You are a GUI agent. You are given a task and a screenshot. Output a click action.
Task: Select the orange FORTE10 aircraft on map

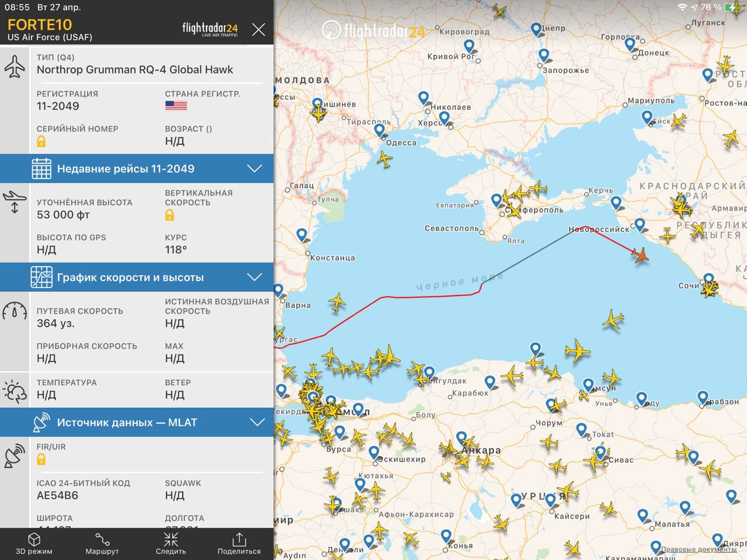coord(640,255)
